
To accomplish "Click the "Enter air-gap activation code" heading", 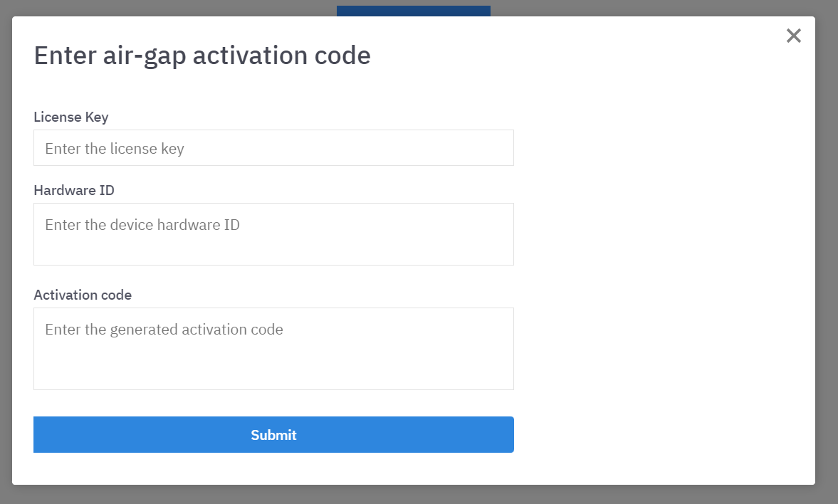I will (x=202, y=56).
